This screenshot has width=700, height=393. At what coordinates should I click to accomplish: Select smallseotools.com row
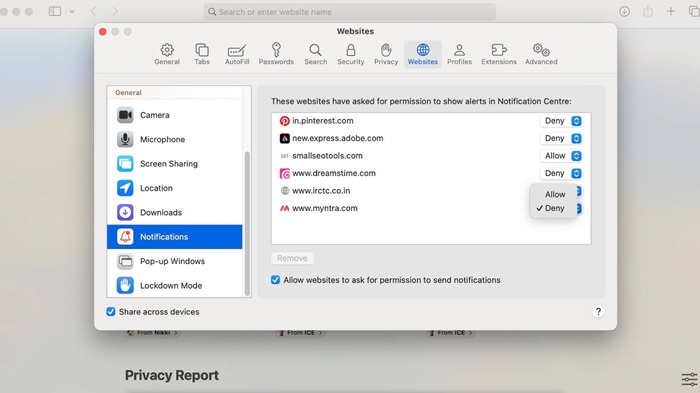coord(431,156)
